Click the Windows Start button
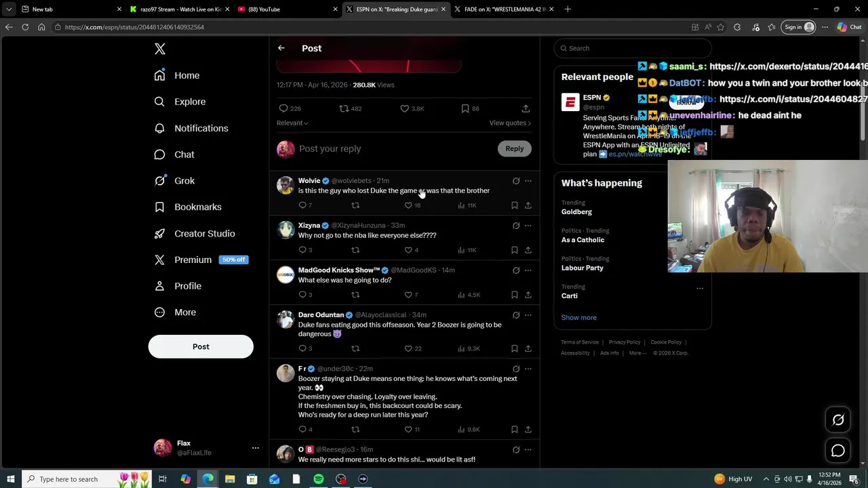Screen dimensions: 868x488 pyautogui.click(x=11, y=479)
